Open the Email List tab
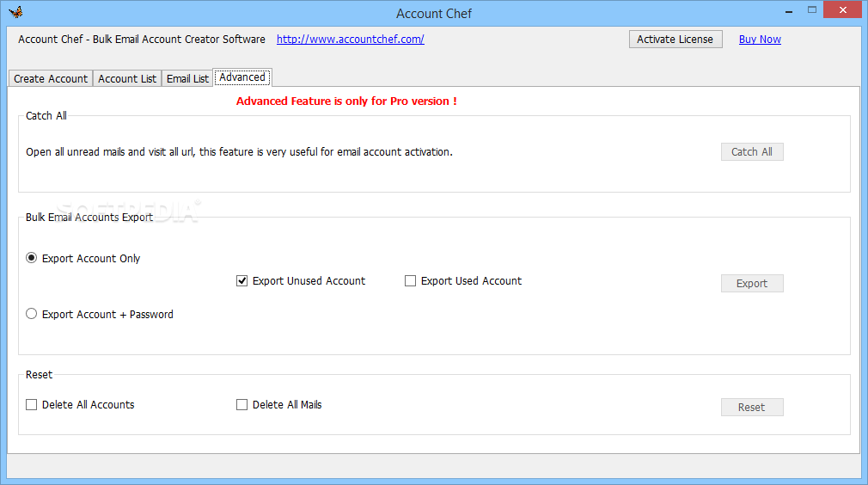The width and height of the screenshot is (868, 485). [x=187, y=78]
